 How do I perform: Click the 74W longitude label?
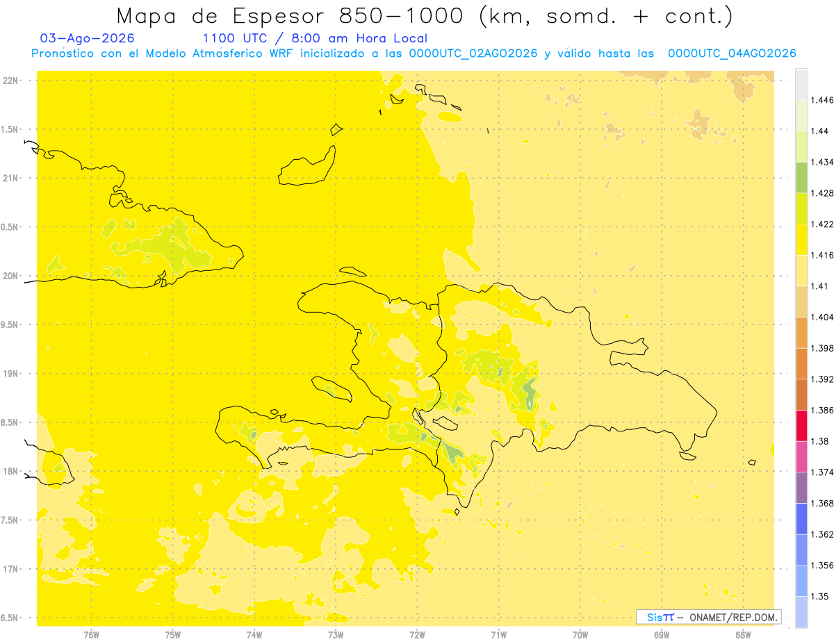(254, 635)
